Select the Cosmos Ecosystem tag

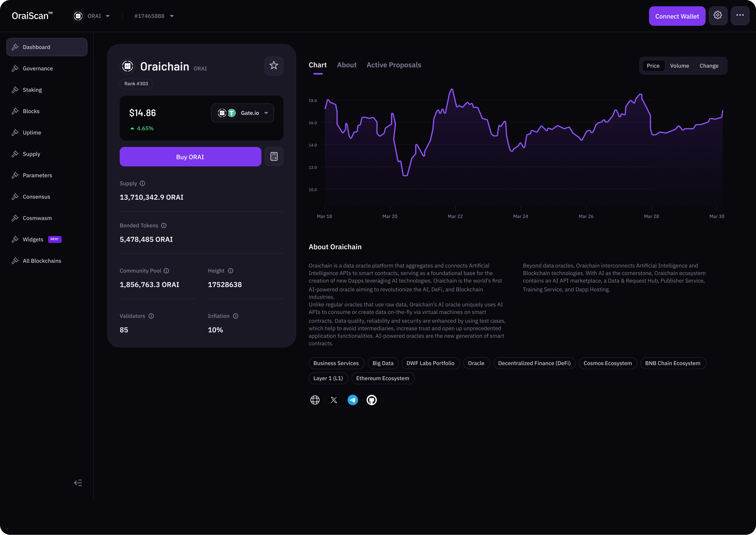point(608,363)
